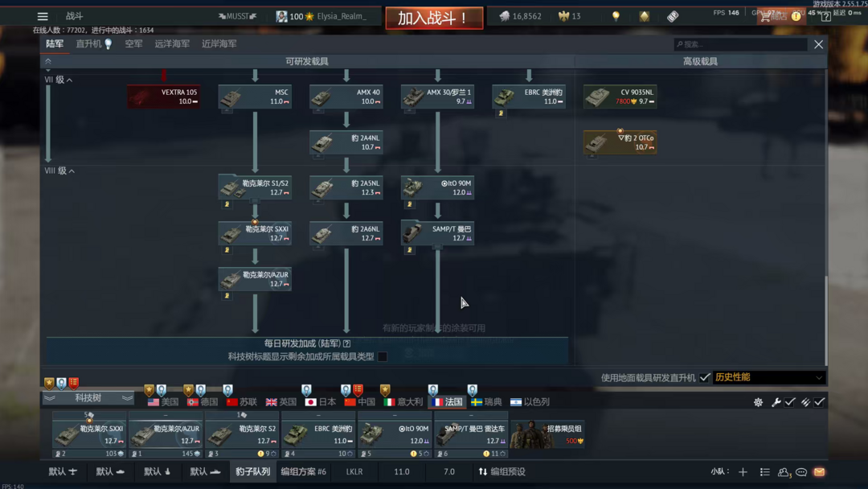The height and width of the screenshot is (489, 868).
Task: Click 招募乘员组 recruit crew slot
Action: [547, 434]
